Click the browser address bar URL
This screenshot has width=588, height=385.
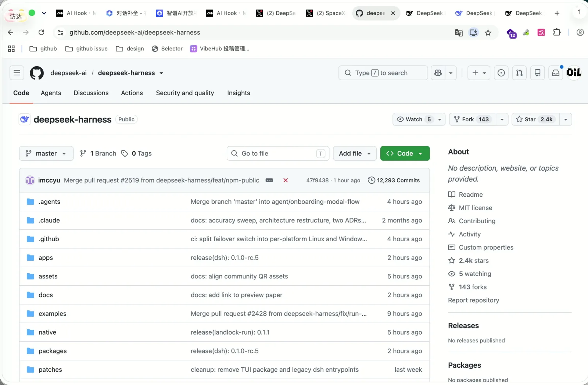click(x=135, y=32)
